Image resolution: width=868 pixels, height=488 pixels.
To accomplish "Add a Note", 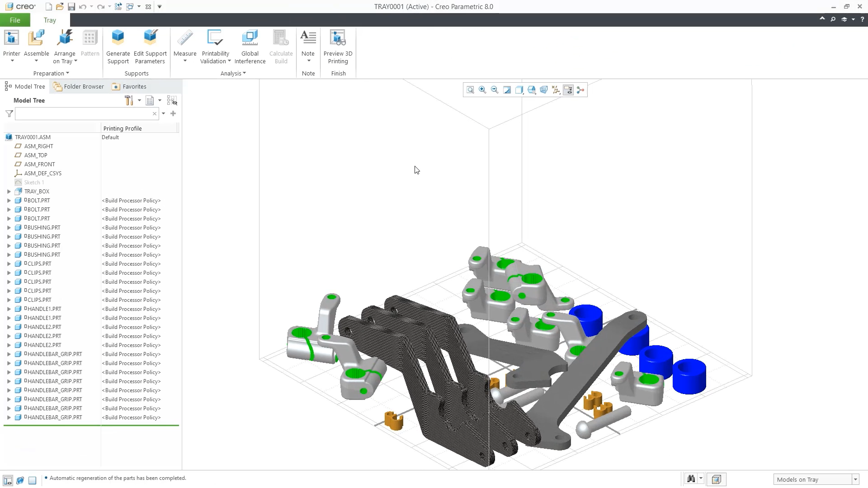I will pyautogui.click(x=308, y=45).
